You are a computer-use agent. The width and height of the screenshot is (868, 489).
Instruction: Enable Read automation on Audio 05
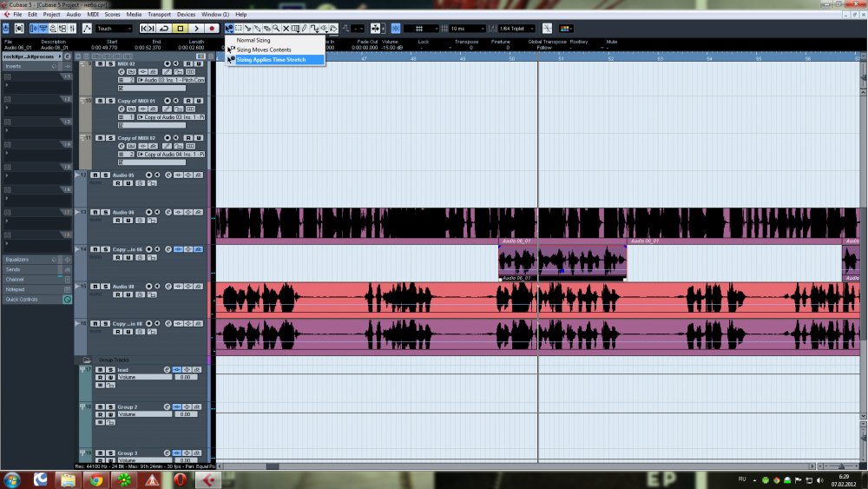coord(118,183)
